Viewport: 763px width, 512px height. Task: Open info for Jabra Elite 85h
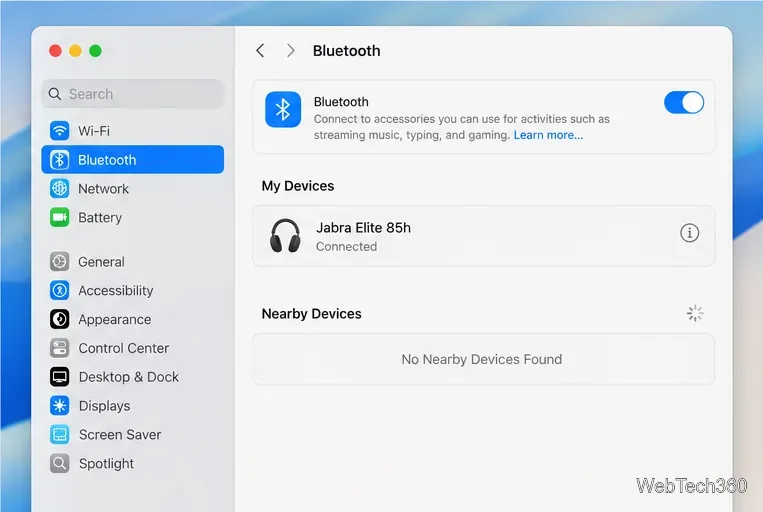click(689, 233)
